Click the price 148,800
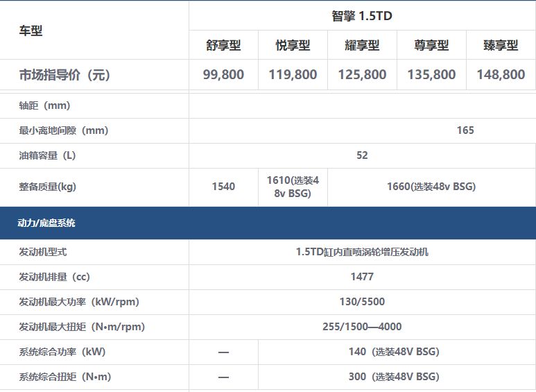This screenshot has width=536, height=392. (x=501, y=74)
